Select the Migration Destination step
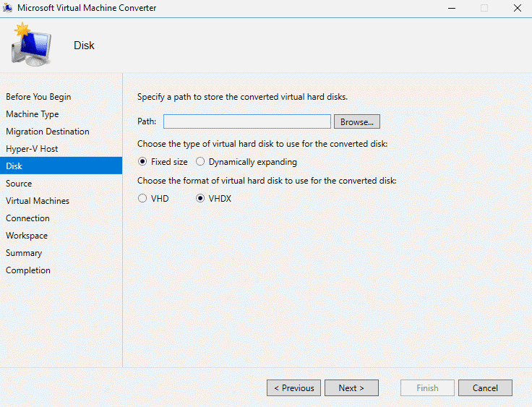532x407 pixels. [x=48, y=132]
